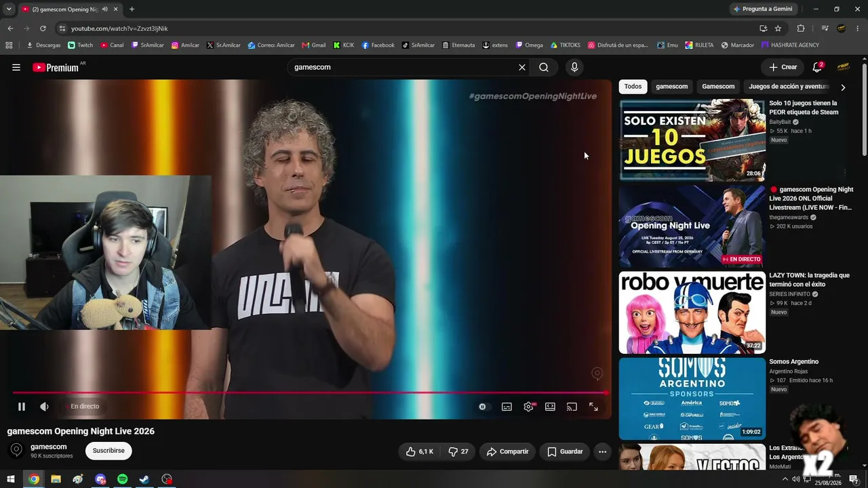Show hidden system tray icons
Image resolution: width=868 pixels, height=488 pixels.
[x=785, y=479]
